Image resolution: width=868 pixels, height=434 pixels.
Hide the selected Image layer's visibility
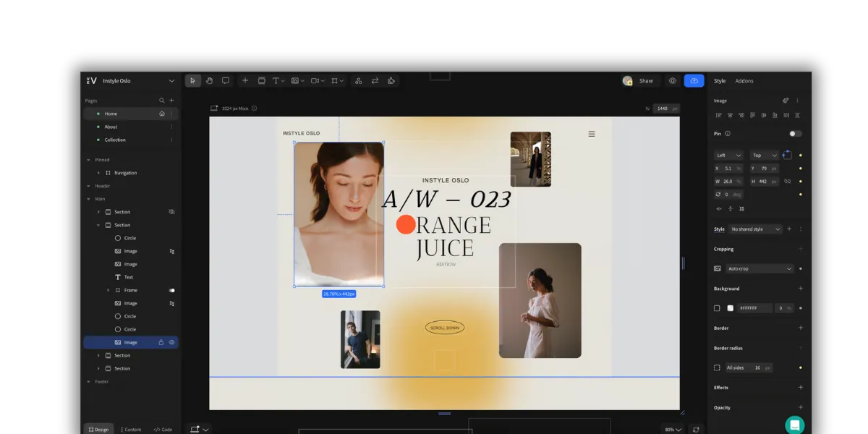[171, 342]
